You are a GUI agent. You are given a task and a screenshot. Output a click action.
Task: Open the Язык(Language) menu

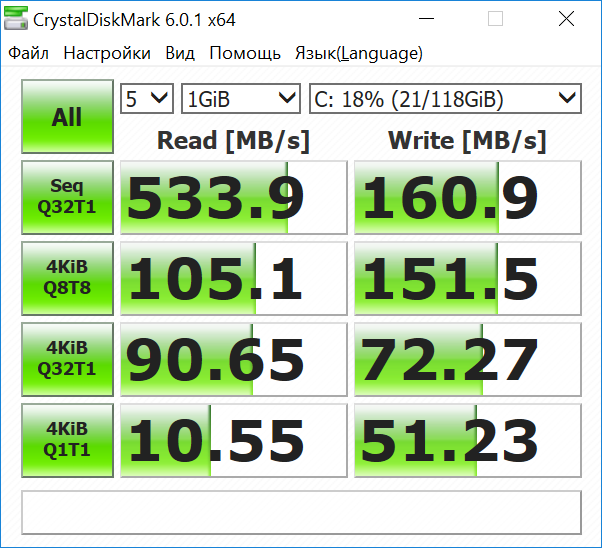[358, 53]
